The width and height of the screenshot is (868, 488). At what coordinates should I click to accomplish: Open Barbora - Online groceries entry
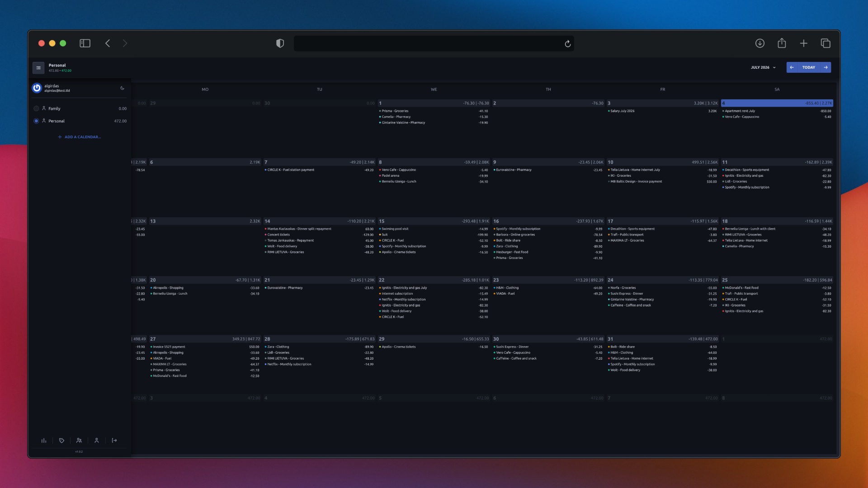click(x=548, y=235)
